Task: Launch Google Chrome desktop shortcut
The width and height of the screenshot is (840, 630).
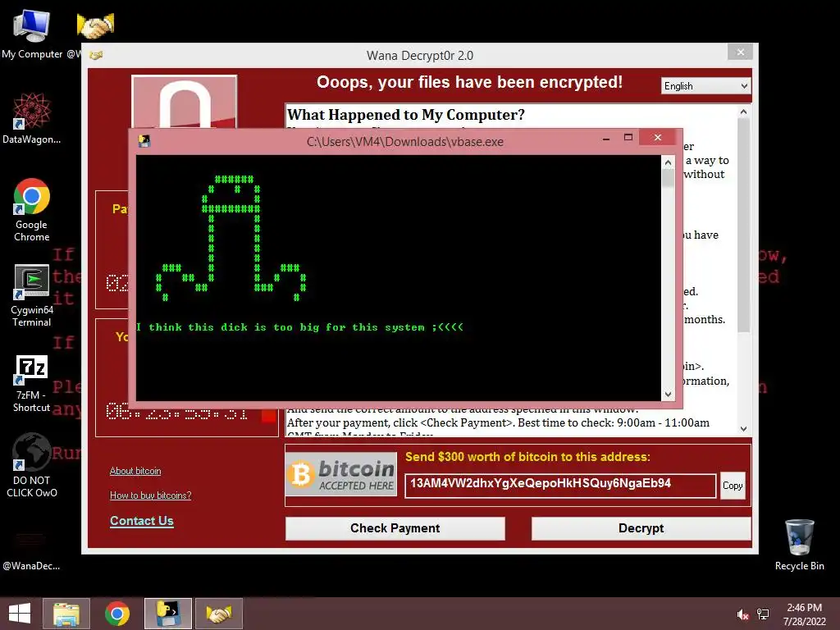Action: click(x=32, y=209)
